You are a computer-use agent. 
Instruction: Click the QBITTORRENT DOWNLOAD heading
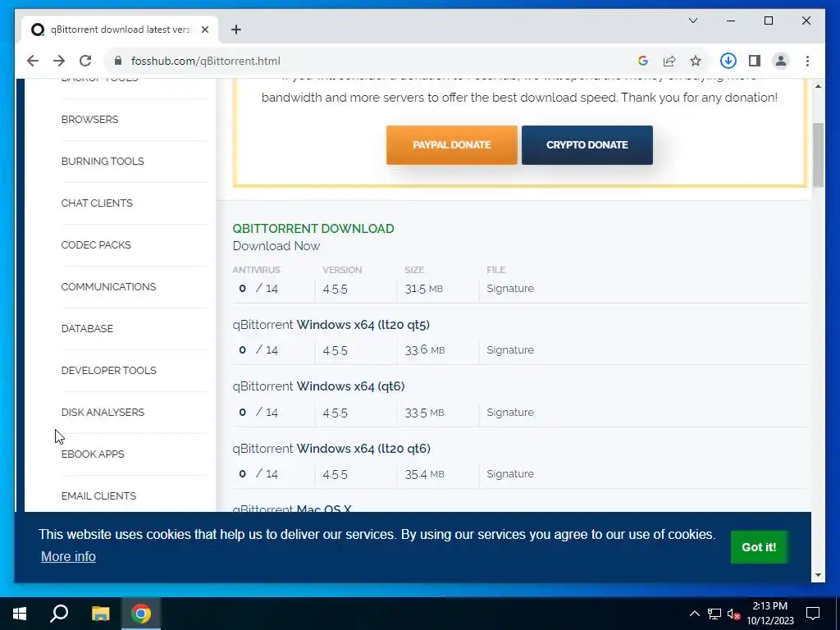(313, 229)
